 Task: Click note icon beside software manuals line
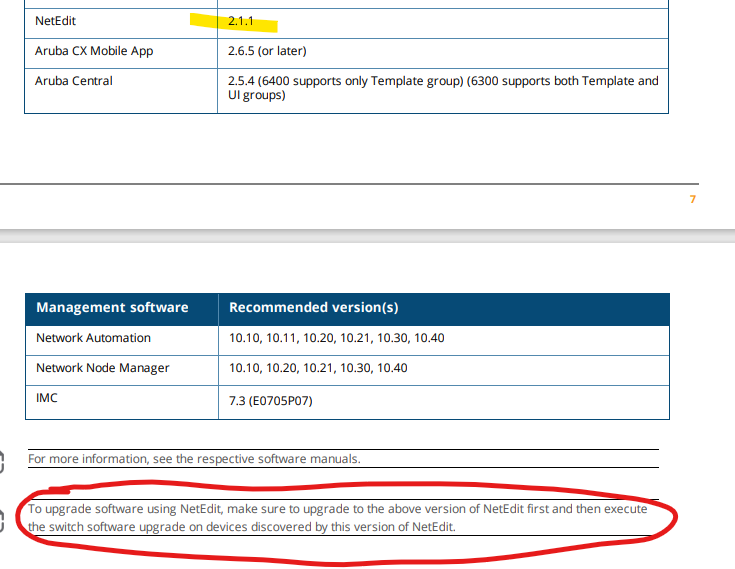tap(2, 462)
